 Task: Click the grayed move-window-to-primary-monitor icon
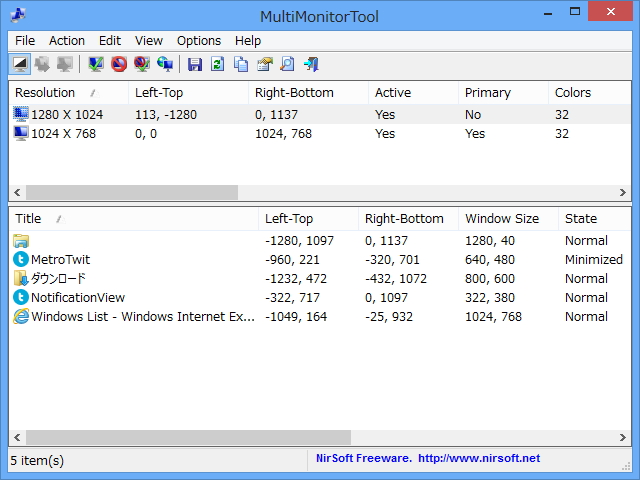click(65, 64)
